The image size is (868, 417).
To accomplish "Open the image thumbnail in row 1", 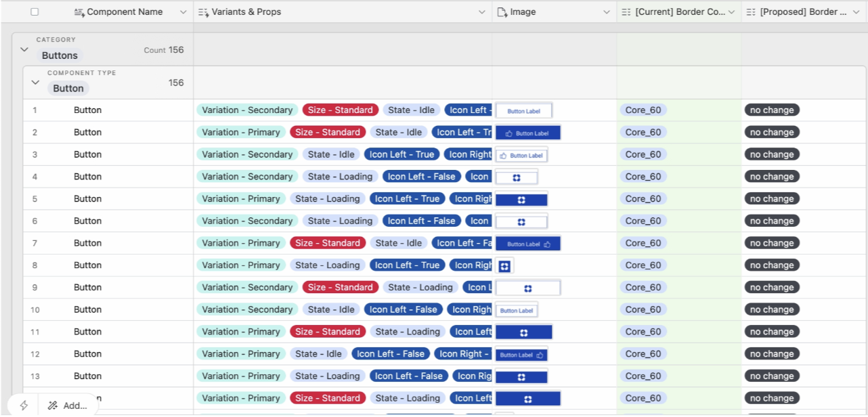I will click(524, 110).
